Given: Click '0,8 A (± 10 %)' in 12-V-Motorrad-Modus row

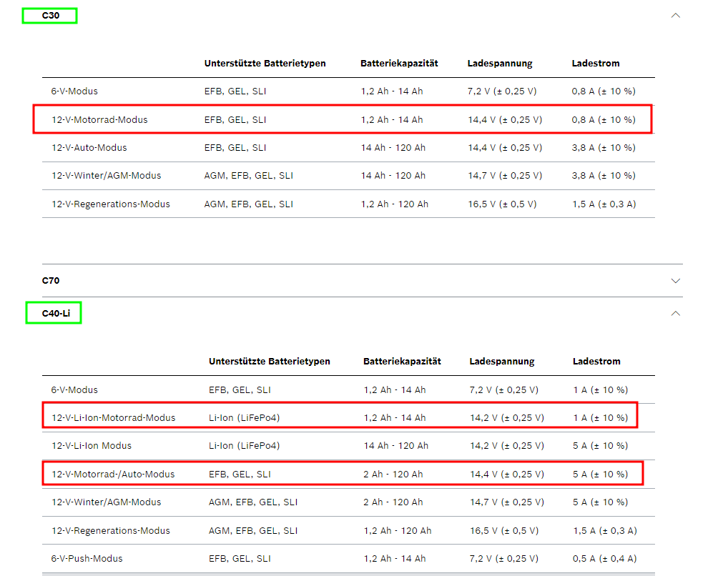Looking at the screenshot, I should pyautogui.click(x=604, y=120).
